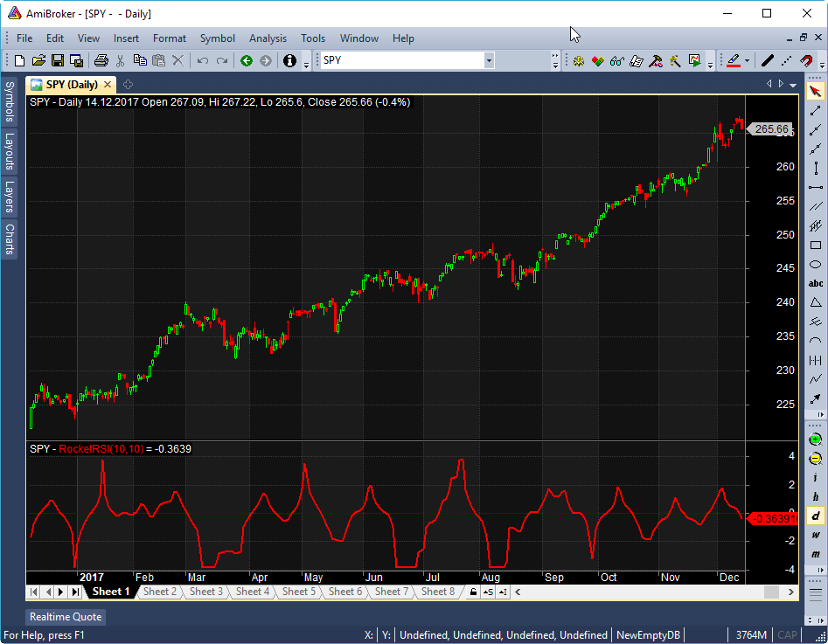Toggle the daily (d) interval button
828x644 pixels.
coord(816,516)
